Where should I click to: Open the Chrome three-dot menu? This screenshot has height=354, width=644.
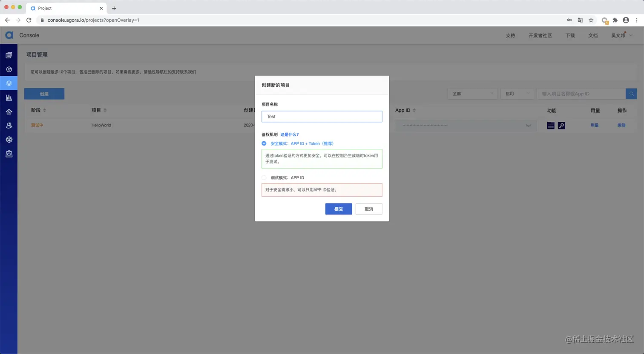point(637,20)
